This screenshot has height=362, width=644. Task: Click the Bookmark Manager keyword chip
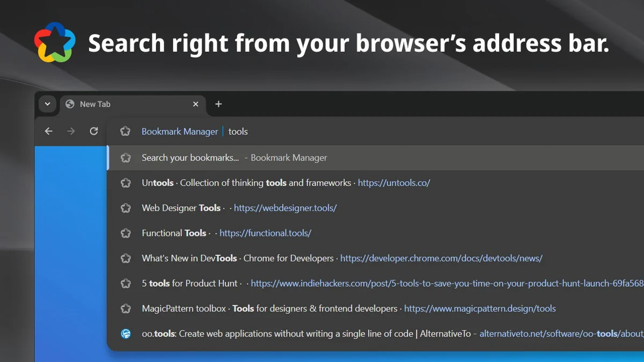point(180,131)
